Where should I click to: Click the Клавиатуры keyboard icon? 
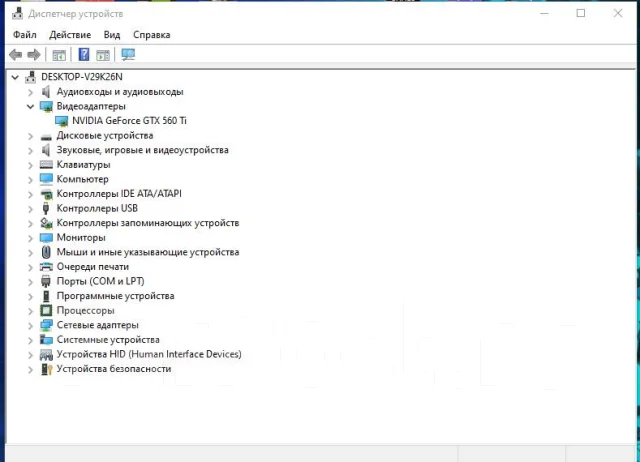point(46,165)
